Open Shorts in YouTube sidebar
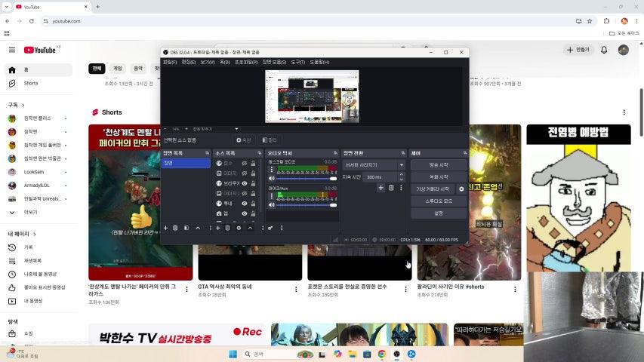 [x=30, y=83]
